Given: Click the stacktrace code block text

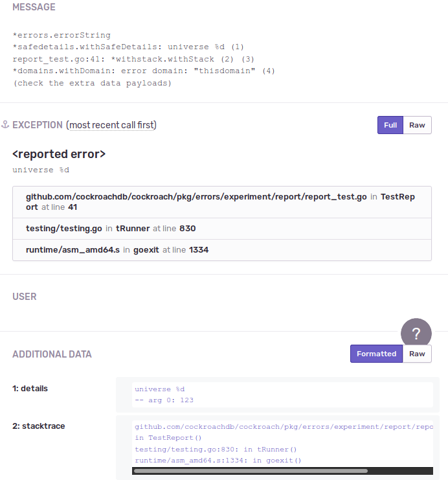Looking at the screenshot, I should (x=282, y=444).
